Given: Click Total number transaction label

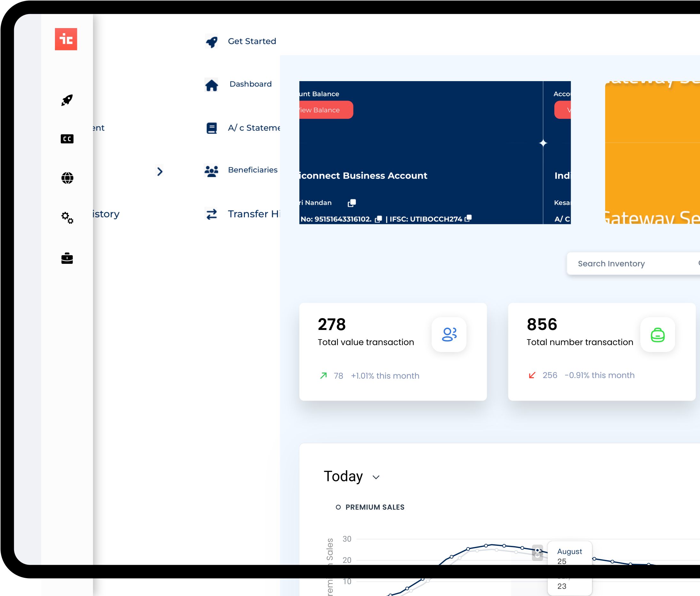Looking at the screenshot, I should [580, 342].
